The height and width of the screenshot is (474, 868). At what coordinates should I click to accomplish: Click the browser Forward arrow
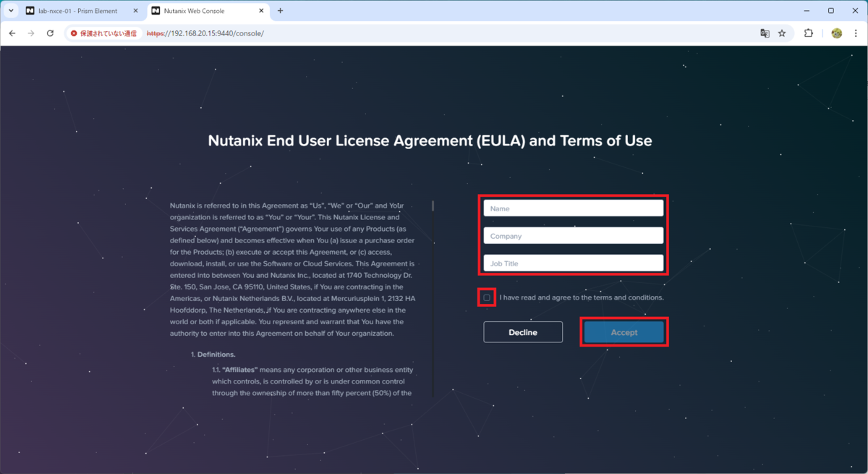pyautogui.click(x=31, y=33)
